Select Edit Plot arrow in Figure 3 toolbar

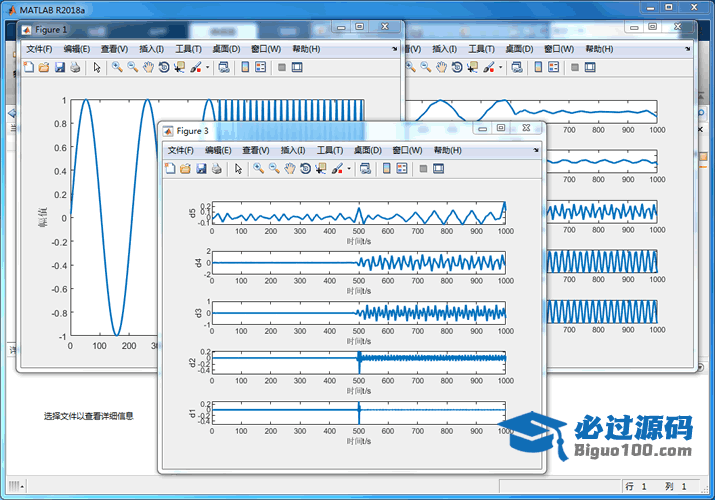point(238,169)
